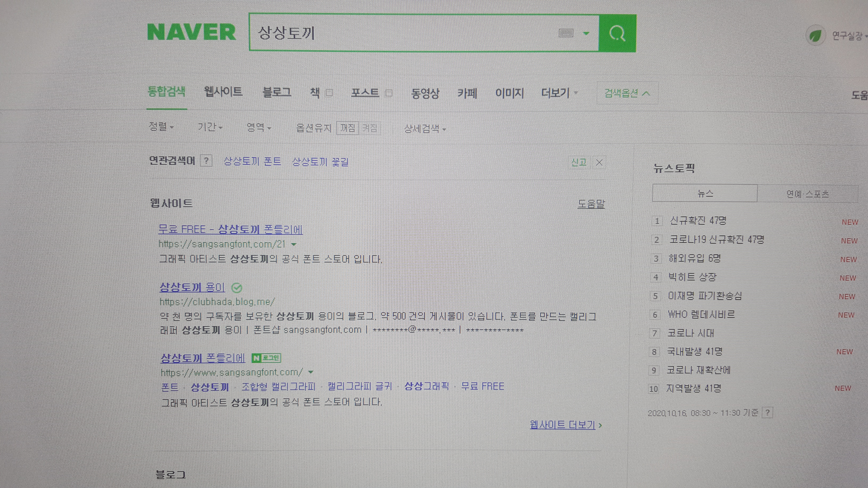Expand the 정렬 dropdown
868x488 pixels.
[161, 127]
